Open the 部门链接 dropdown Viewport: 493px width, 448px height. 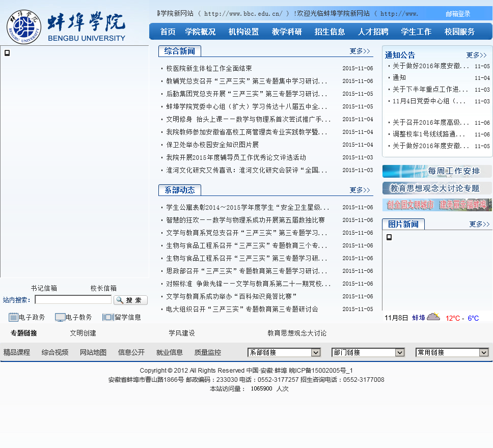(368, 352)
